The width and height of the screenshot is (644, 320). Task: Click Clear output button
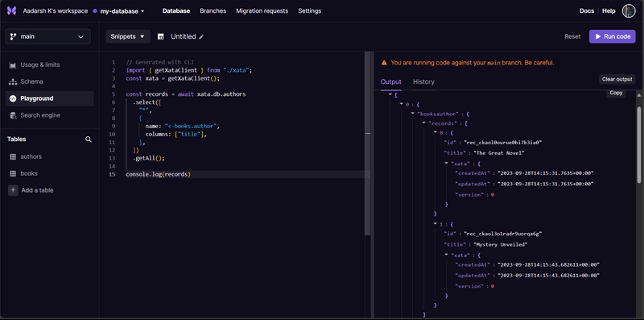pyautogui.click(x=617, y=79)
